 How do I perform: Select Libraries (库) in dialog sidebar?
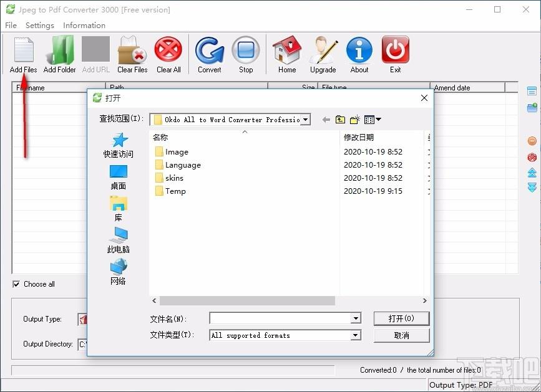pyautogui.click(x=119, y=209)
